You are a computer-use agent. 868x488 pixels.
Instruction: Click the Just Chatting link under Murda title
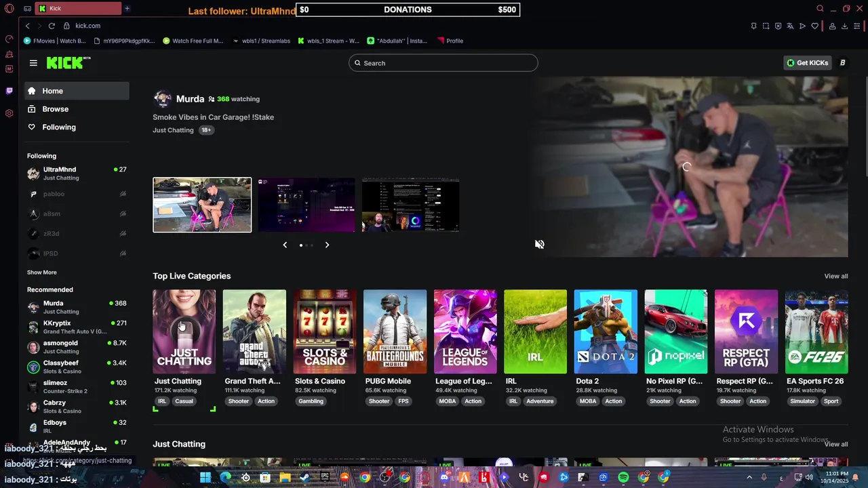pos(173,130)
